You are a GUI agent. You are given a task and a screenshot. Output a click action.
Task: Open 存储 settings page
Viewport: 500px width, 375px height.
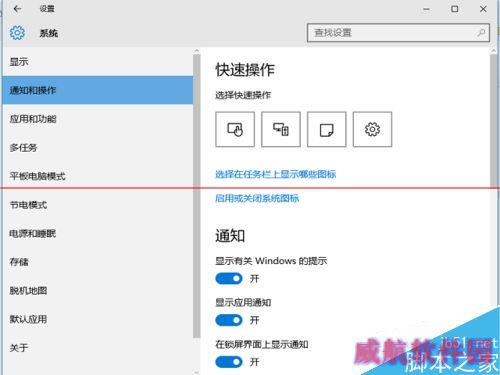97,262
